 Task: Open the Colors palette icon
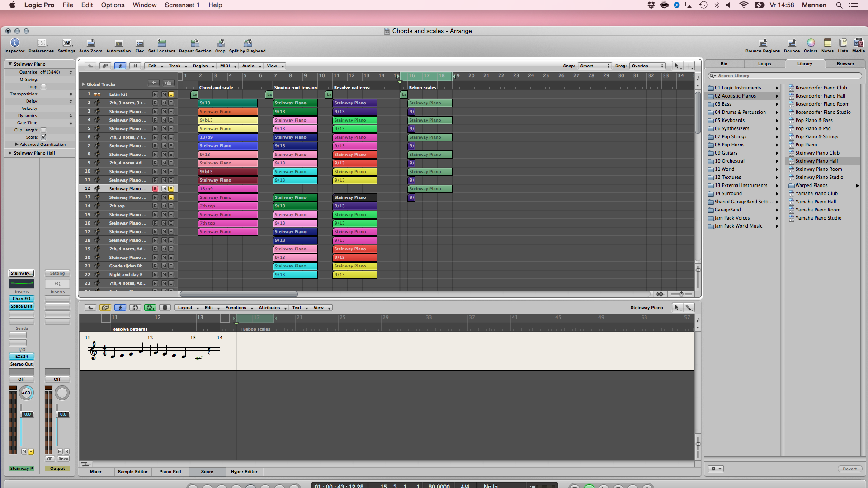pyautogui.click(x=811, y=43)
